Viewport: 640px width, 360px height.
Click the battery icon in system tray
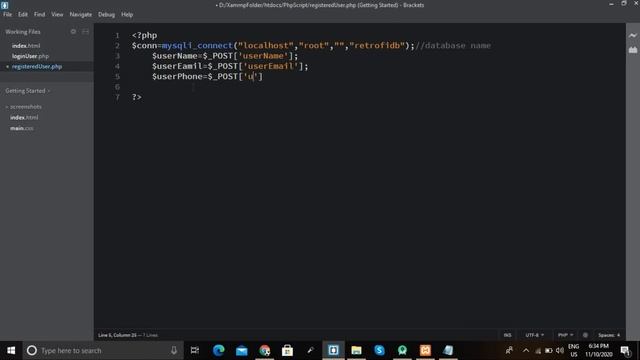(x=549, y=350)
